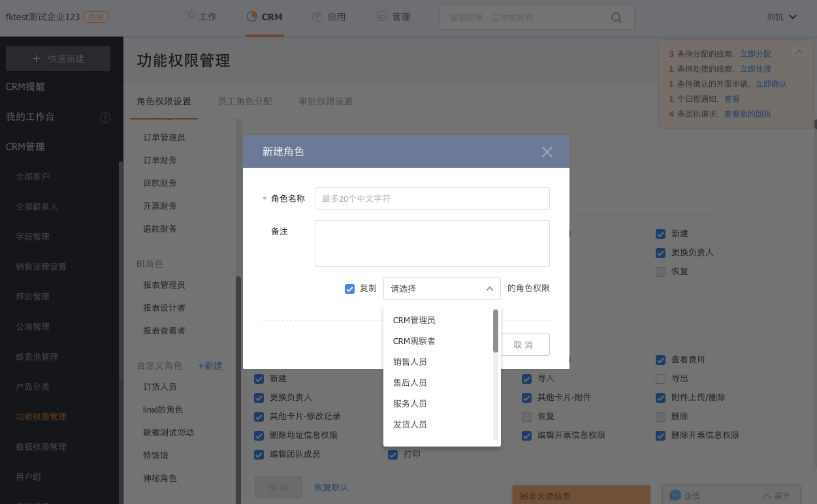Viewport: 817px width, 504px height.
Task: Click the 应用 cube icon
Action: click(x=317, y=17)
